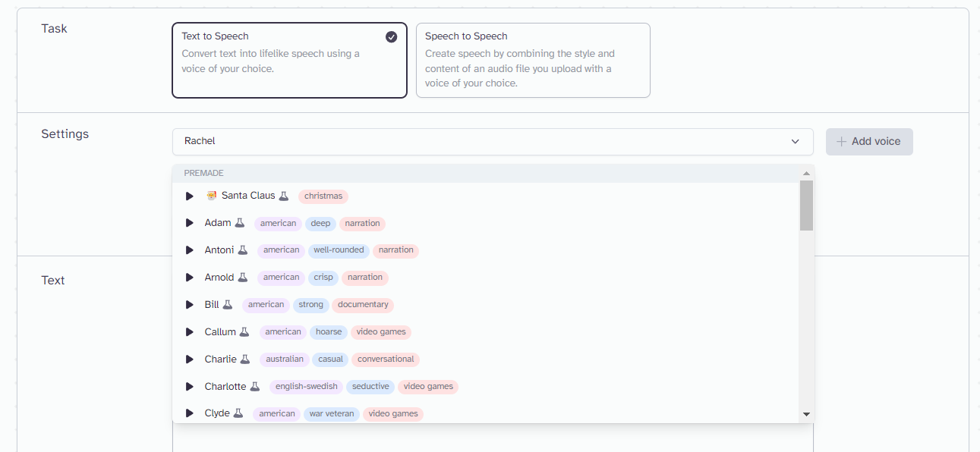Click the english-swedish tag on Charlotte

click(307, 387)
